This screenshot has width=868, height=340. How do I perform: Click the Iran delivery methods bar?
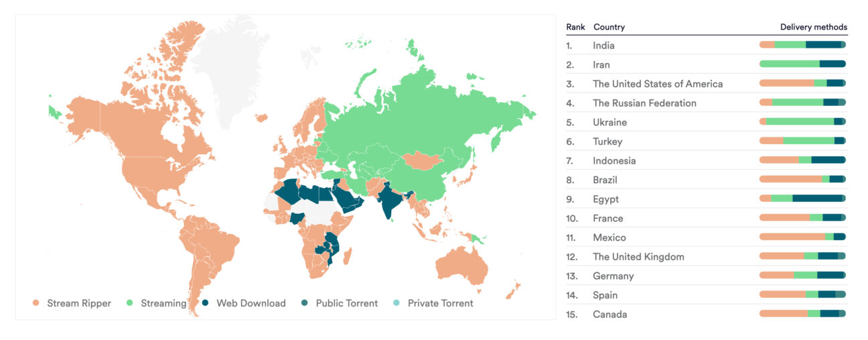click(x=802, y=64)
